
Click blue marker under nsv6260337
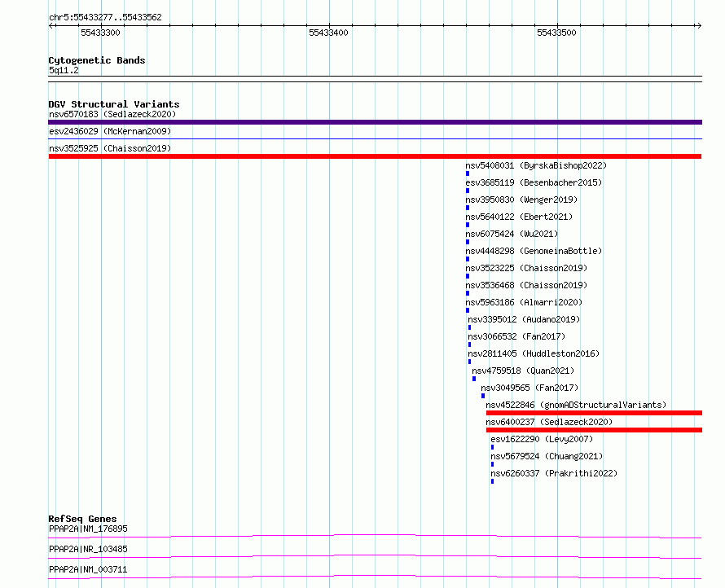[492, 481]
